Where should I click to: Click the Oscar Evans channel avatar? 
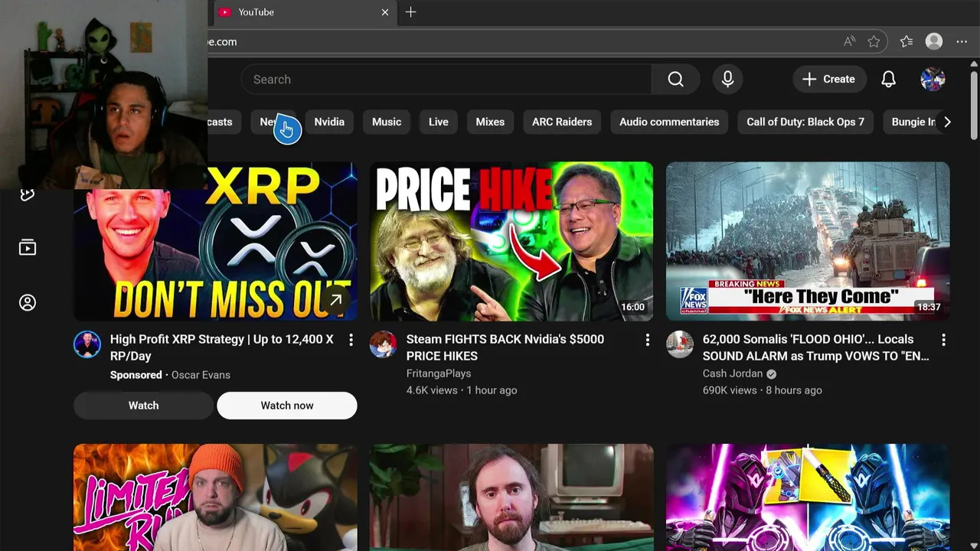(87, 344)
